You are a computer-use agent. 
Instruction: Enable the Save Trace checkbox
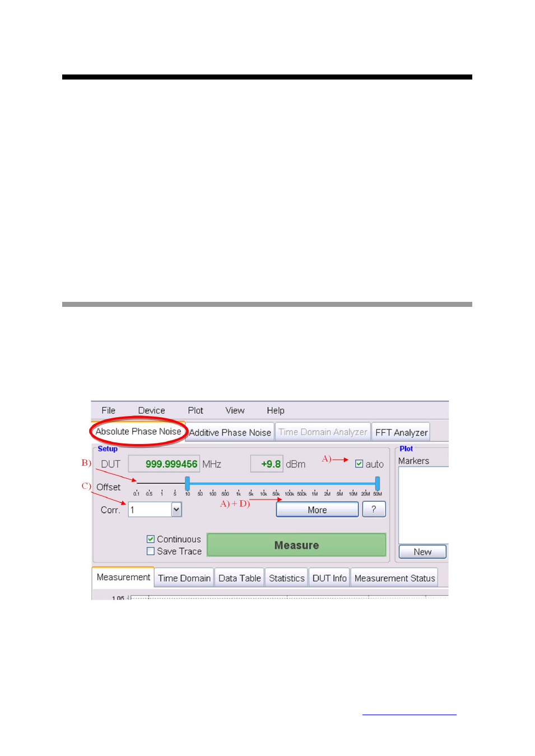[151, 551]
